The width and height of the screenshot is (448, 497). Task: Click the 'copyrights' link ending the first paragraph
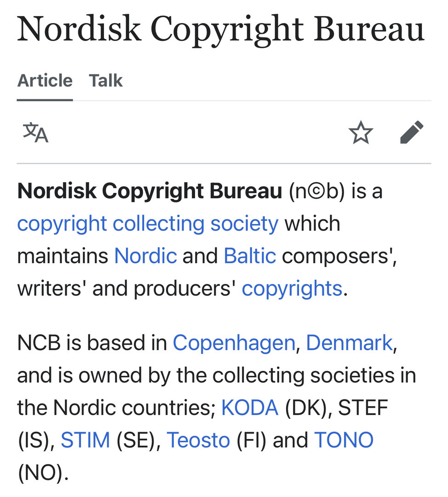292,289
